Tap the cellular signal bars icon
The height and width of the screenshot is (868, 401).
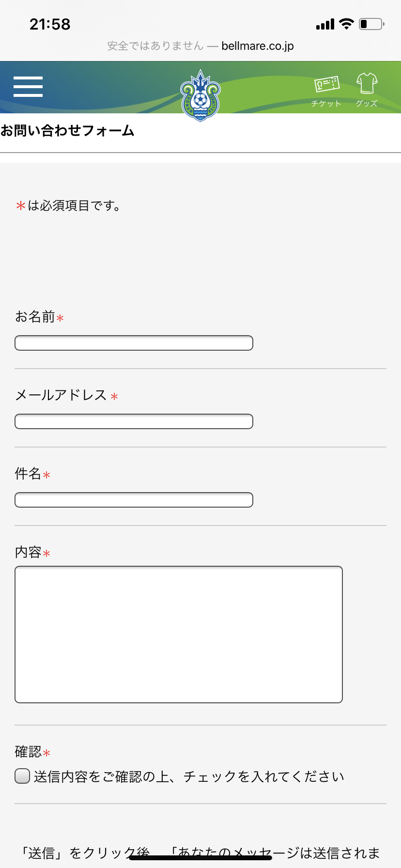pyautogui.click(x=325, y=24)
